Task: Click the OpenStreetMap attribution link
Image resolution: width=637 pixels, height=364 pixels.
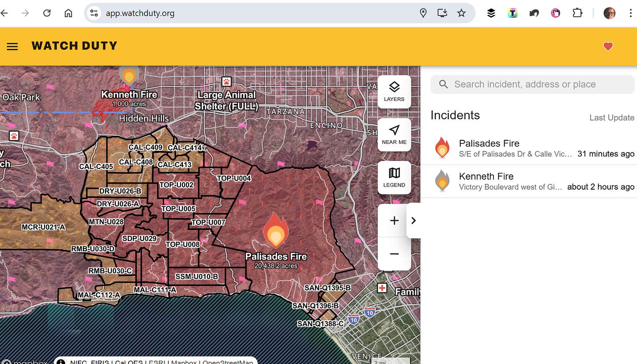Action: 228,362
